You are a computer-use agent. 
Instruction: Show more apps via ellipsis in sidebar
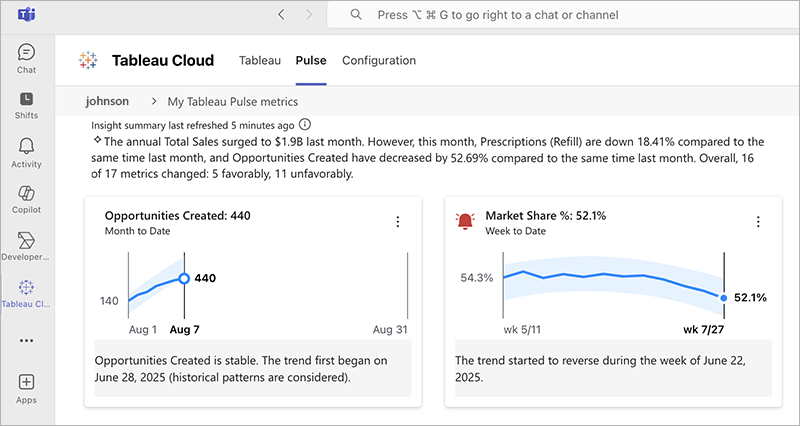point(27,340)
